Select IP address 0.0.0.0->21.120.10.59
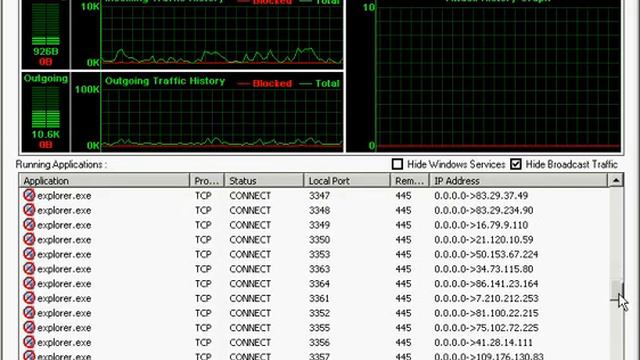This screenshot has height=360, width=640. (x=484, y=240)
